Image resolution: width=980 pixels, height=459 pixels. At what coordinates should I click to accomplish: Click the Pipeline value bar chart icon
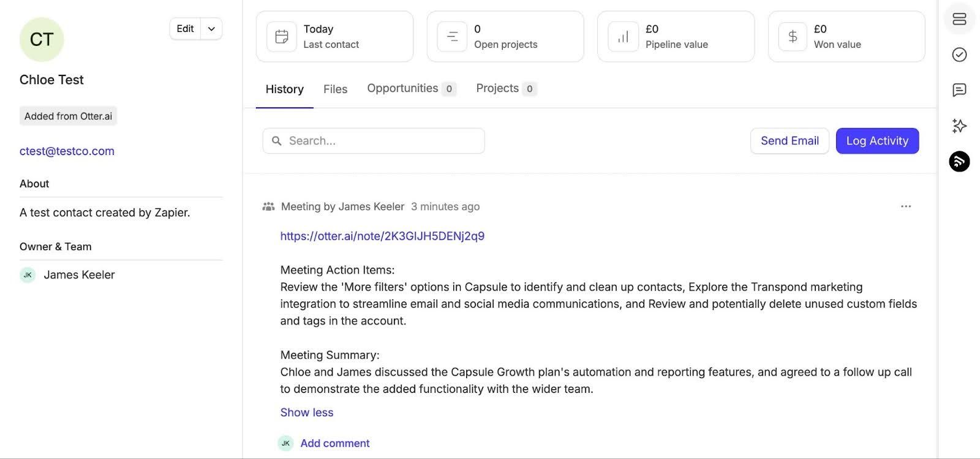623,37
